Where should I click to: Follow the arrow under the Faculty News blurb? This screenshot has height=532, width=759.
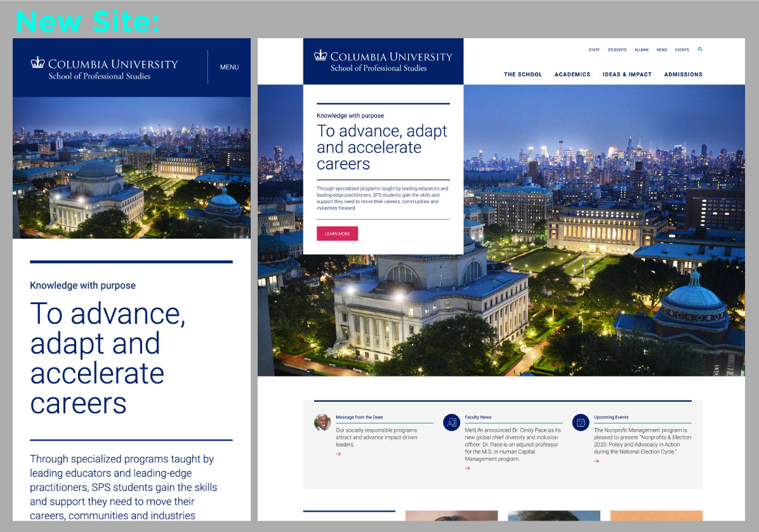(467, 468)
